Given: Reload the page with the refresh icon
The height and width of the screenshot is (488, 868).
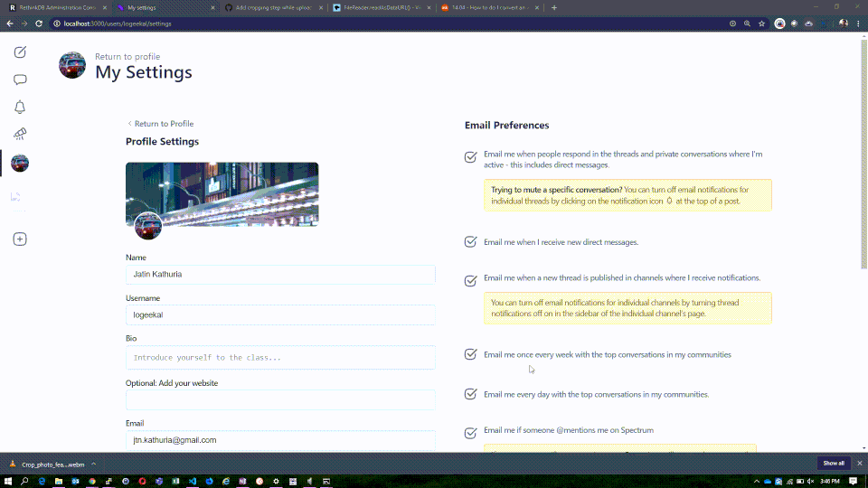Looking at the screenshot, I should (x=39, y=23).
